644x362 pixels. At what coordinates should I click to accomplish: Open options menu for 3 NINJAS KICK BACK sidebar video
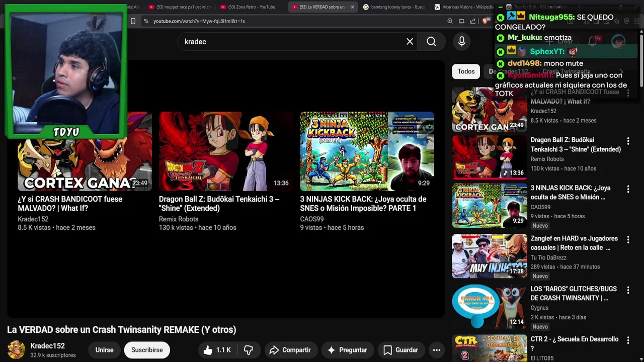(x=628, y=189)
